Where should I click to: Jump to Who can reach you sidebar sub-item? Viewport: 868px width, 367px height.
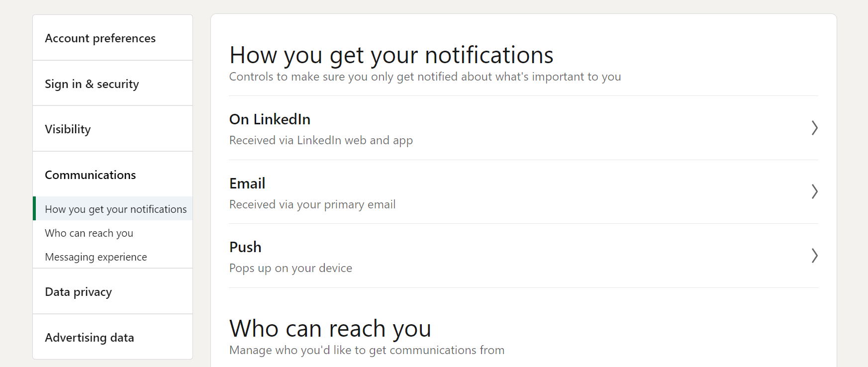click(89, 233)
